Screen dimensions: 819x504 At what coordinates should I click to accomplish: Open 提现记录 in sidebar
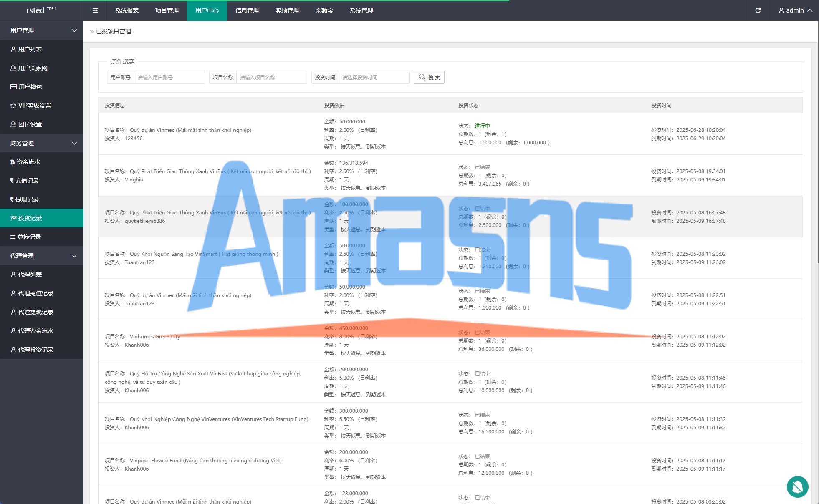[x=27, y=199]
